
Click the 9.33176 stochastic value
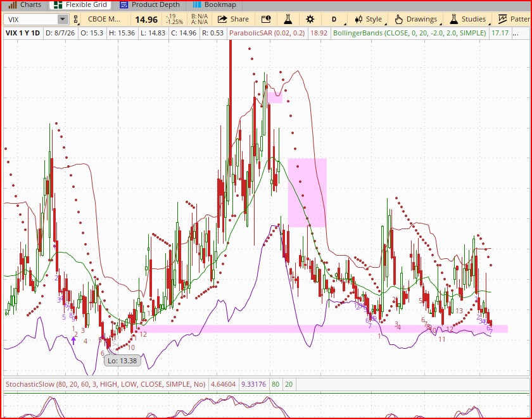pos(253,384)
